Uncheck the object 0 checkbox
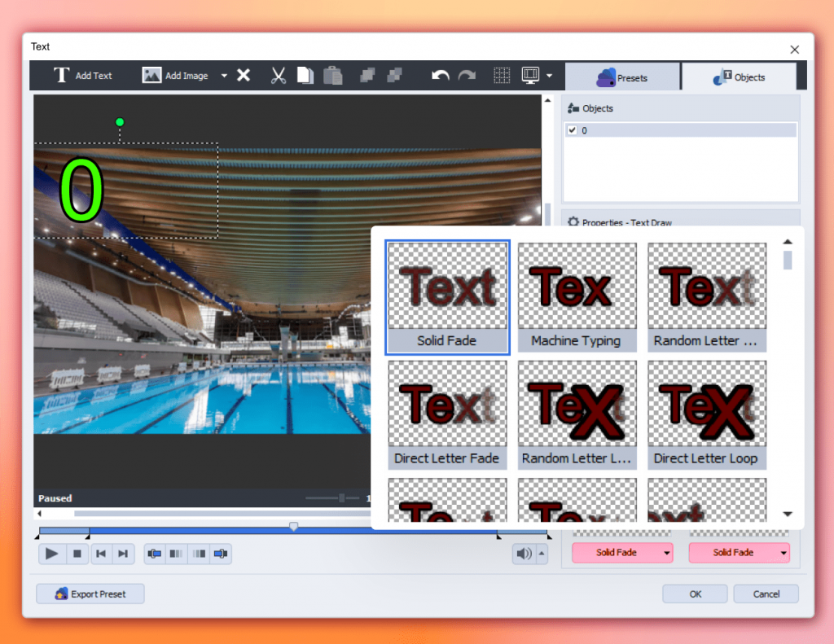 point(572,130)
